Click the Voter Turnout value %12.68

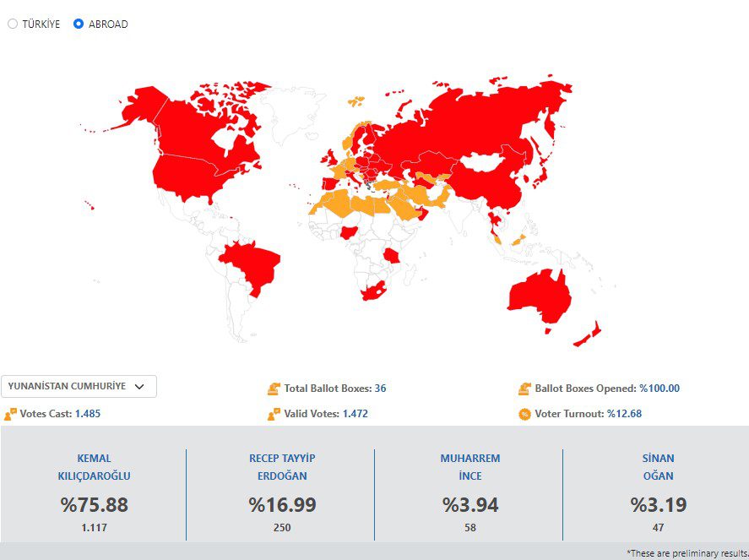pyautogui.click(x=624, y=414)
